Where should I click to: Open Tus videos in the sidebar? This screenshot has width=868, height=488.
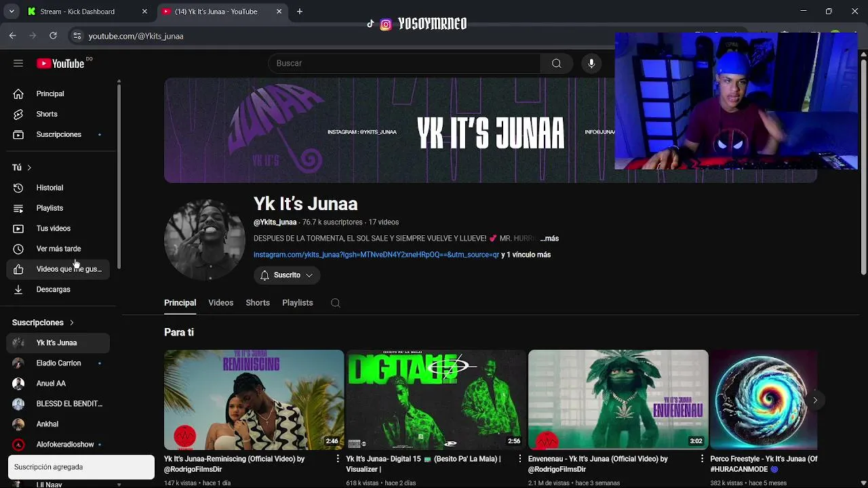point(58,228)
